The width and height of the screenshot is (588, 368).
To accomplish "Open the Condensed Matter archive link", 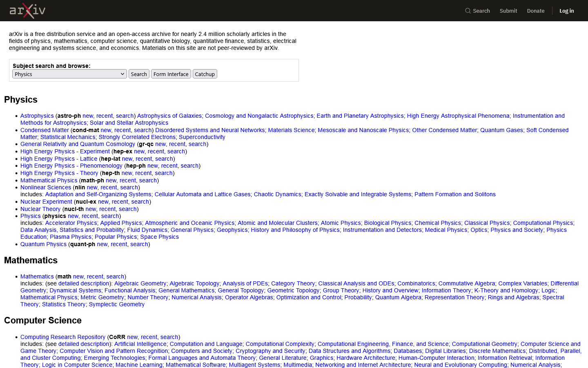I will [x=45, y=130].
